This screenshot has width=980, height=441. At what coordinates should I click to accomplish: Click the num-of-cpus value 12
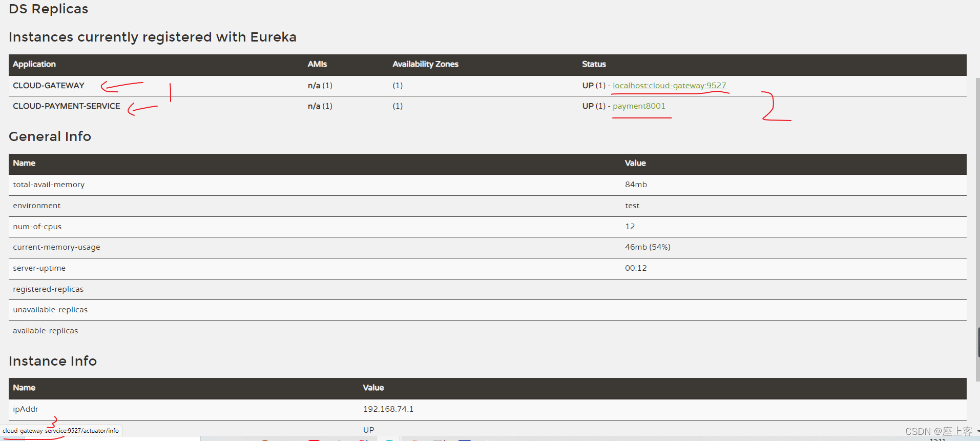630,227
